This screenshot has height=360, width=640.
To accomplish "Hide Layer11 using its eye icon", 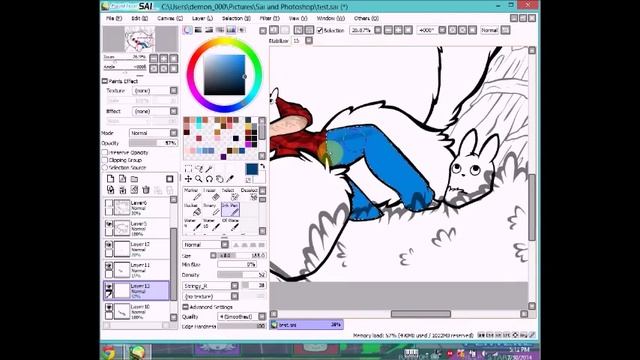I will coord(109,266).
